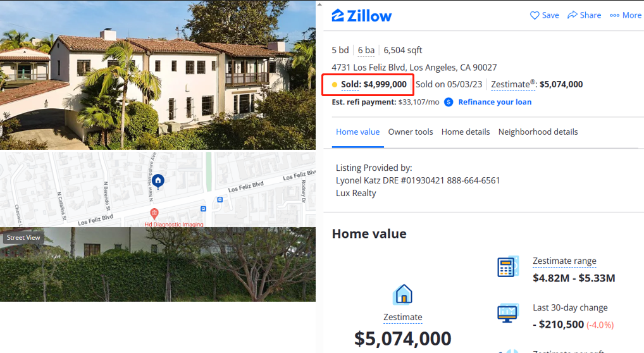The width and height of the screenshot is (644, 353).
Task: Save this home with heart icon
Action: tap(535, 15)
